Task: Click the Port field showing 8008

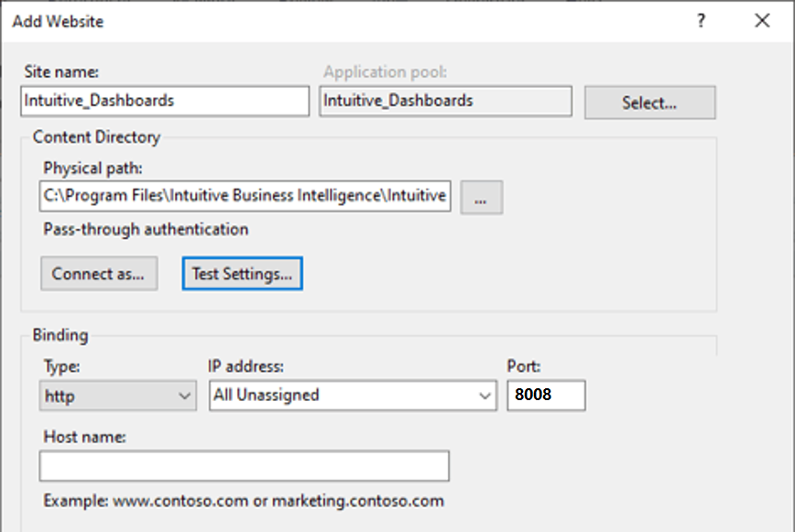Action: click(547, 396)
